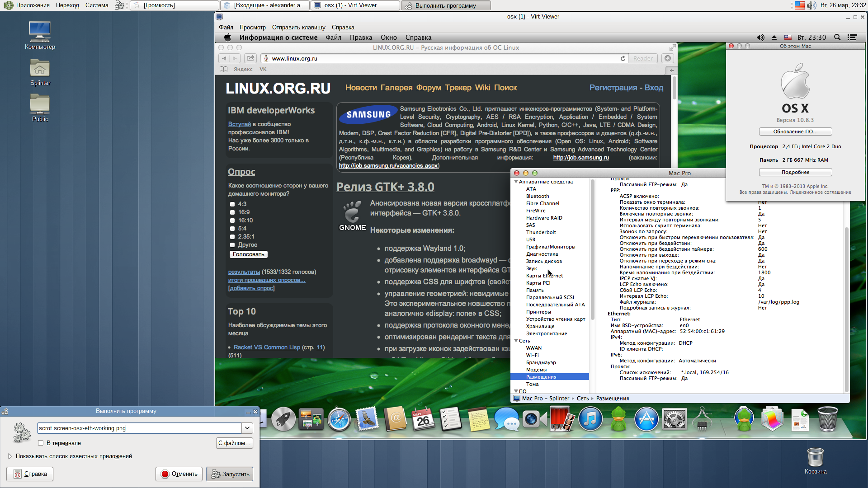Select Bluetooth in hardware tree
This screenshot has height=488, width=868.
point(538,196)
